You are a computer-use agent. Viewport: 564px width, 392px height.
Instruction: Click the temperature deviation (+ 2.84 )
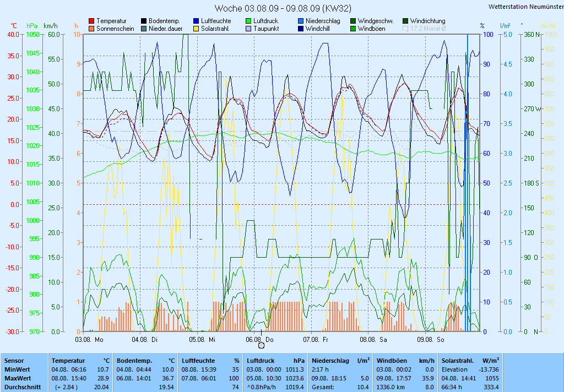(x=67, y=388)
